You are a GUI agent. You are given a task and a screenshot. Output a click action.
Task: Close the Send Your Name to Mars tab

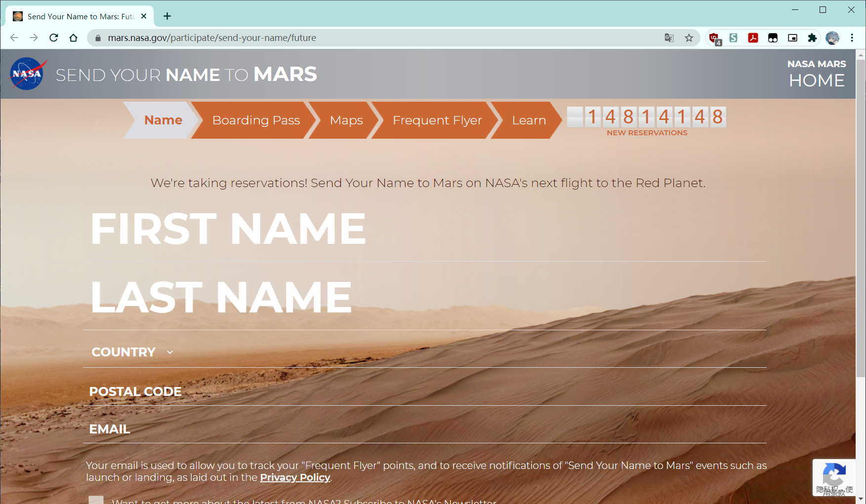tap(144, 16)
